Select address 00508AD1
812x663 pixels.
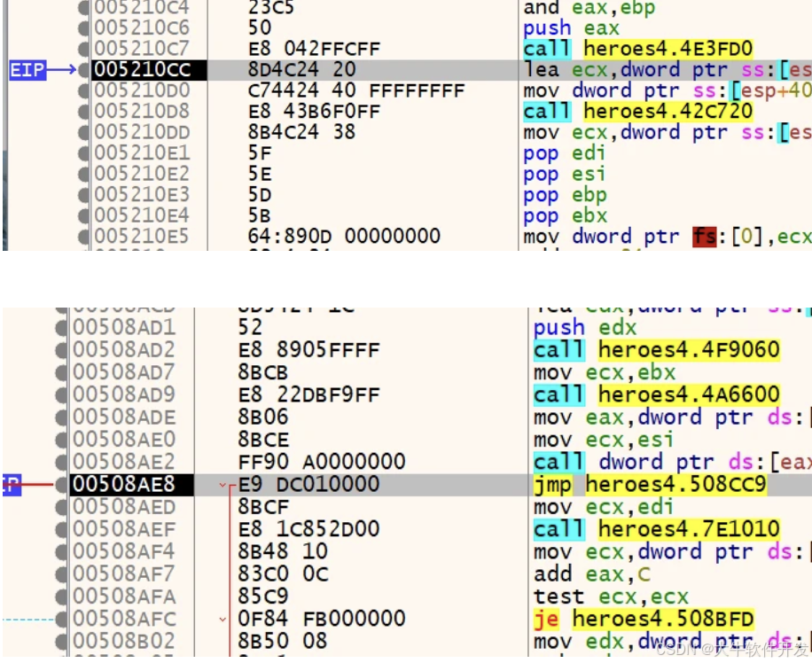point(124,327)
